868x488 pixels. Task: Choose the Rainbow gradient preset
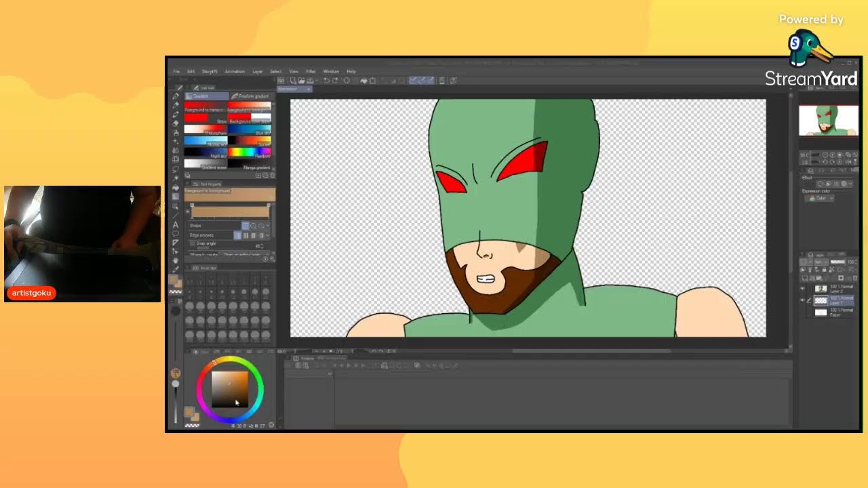(250, 152)
